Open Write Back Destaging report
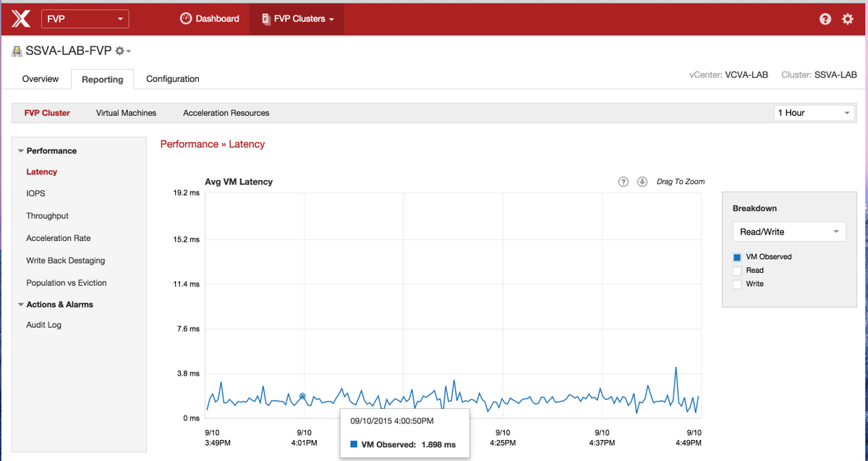 tap(66, 261)
